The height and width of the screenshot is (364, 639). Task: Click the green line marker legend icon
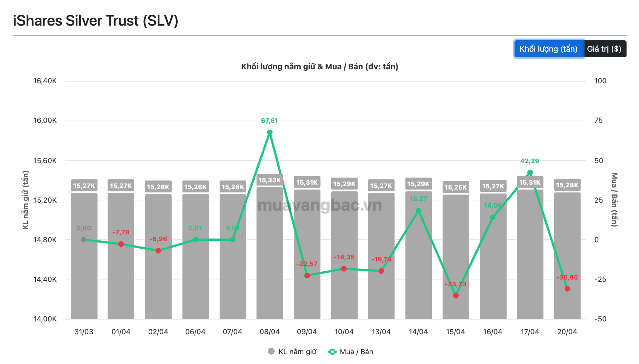tap(332, 352)
